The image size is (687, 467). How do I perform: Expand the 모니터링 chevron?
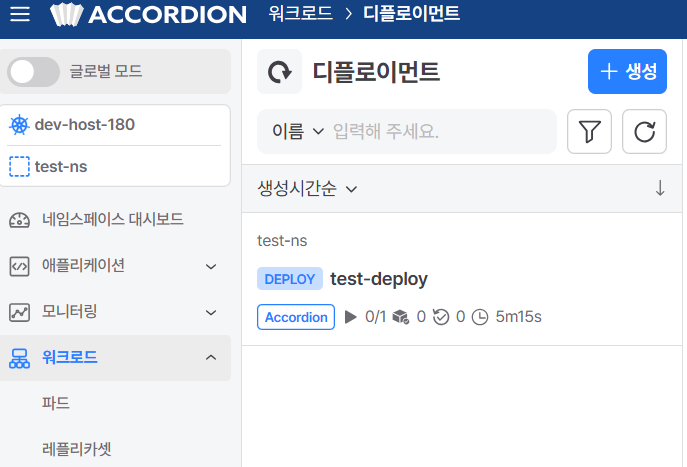211,312
